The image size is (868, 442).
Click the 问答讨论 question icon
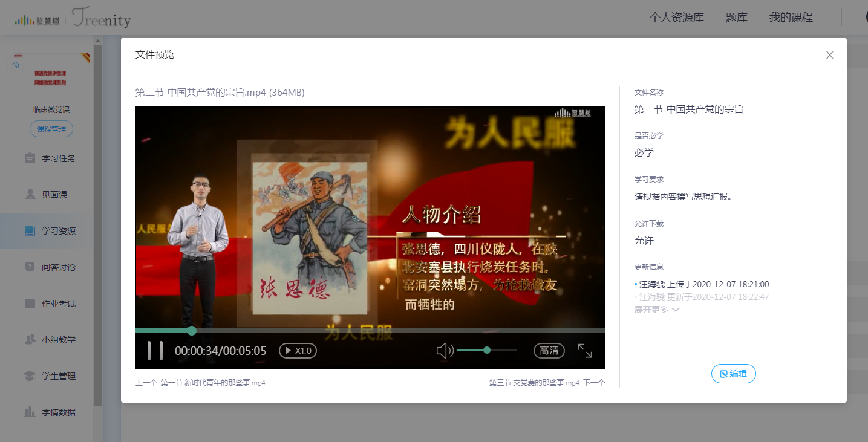coord(30,267)
